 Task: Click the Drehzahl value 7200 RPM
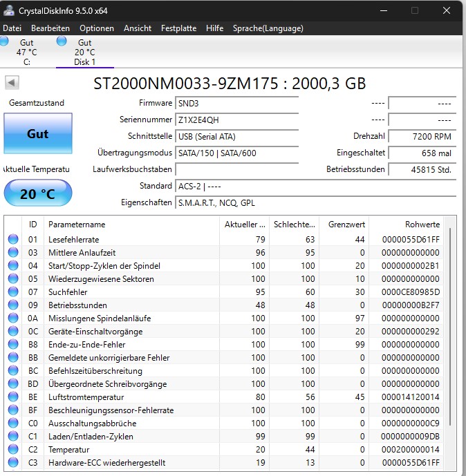422,137
